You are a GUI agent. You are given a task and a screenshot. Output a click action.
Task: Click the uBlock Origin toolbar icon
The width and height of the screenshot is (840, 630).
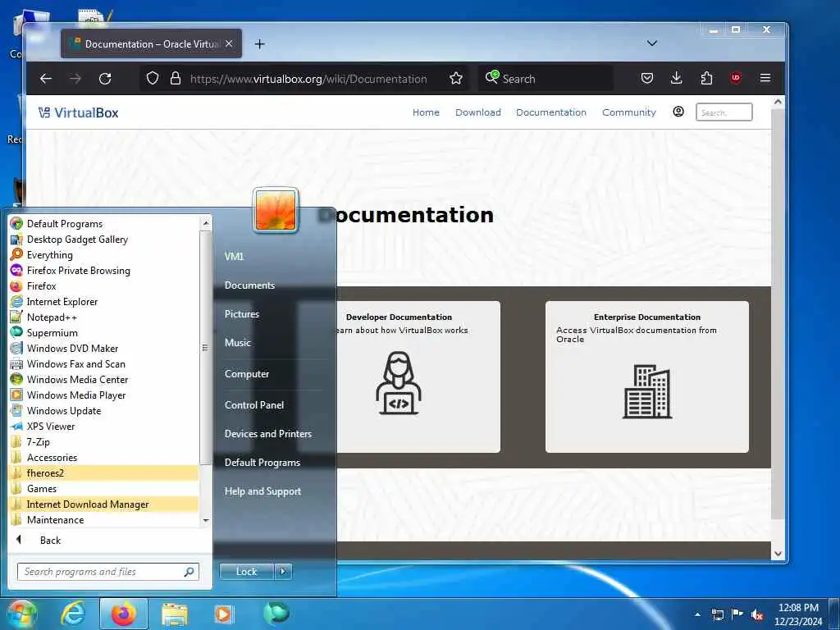click(x=736, y=78)
